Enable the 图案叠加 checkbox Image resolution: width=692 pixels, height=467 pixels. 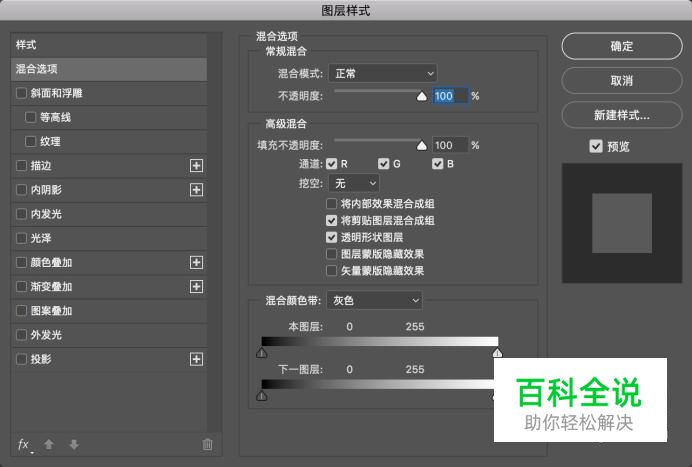(x=21, y=311)
